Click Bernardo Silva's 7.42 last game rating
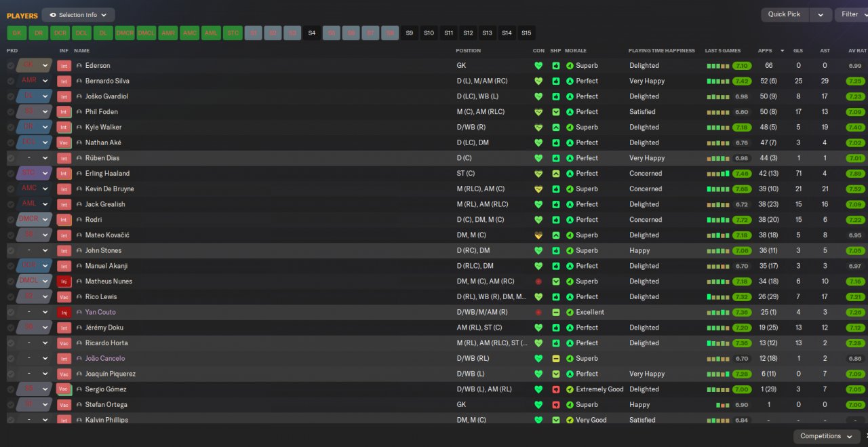Image resolution: width=868 pixels, height=447 pixels. tap(742, 81)
